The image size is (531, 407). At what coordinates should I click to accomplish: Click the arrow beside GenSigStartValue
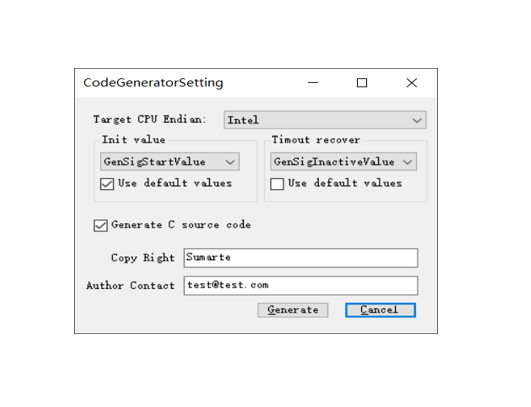click(230, 162)
